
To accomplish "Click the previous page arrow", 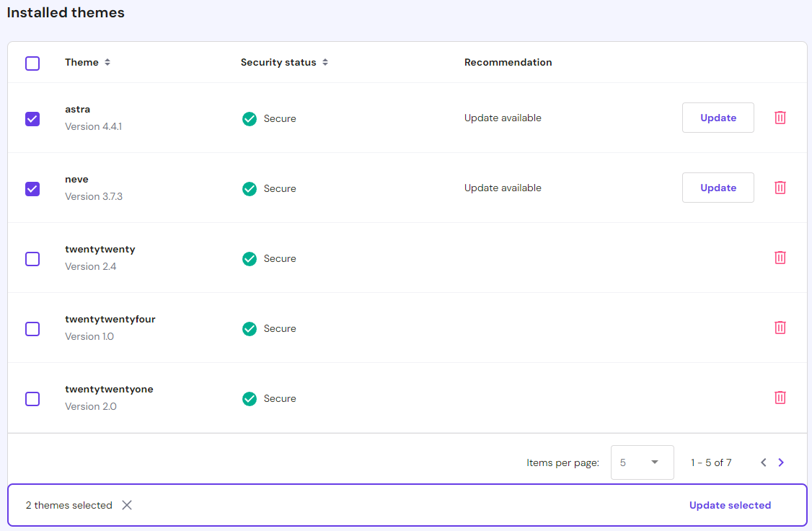I will (x=763, y=462).
